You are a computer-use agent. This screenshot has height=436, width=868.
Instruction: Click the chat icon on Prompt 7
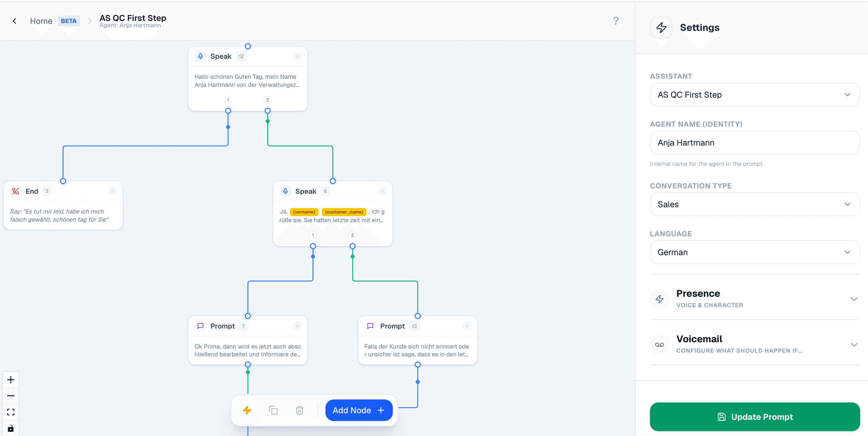200,326
